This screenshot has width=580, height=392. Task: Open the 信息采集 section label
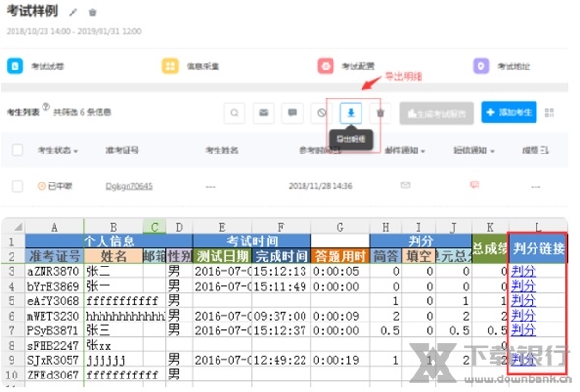[203, 67]
